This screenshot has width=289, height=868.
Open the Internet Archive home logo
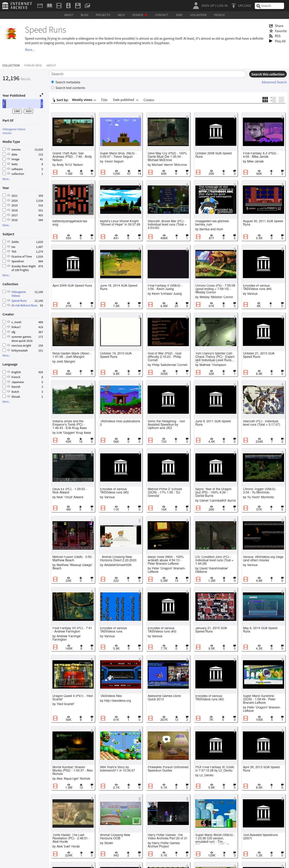pos(17,6)
